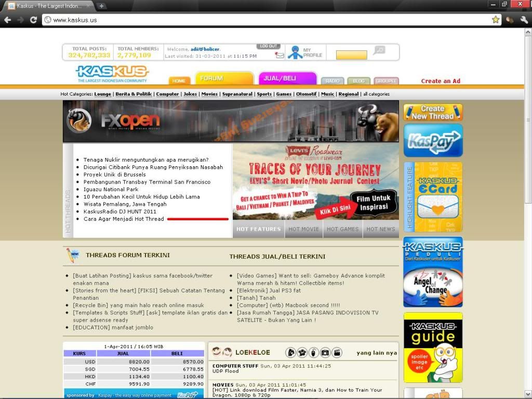Select the mouse icon in LOEKELOE

coord(313,353)
